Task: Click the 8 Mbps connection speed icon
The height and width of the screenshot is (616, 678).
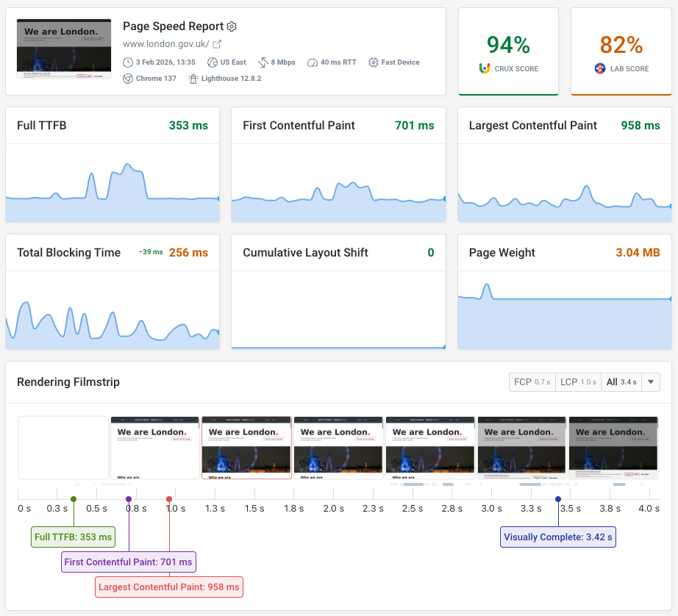Action: pos(263,62)
